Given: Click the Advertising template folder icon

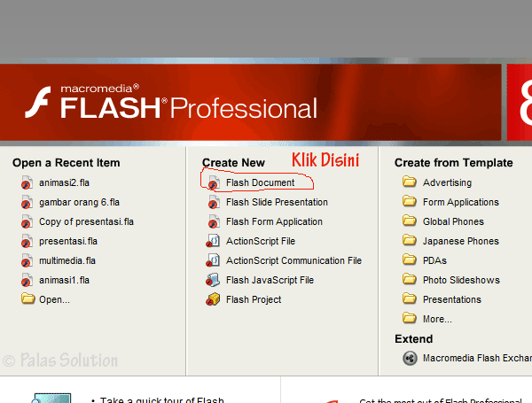Looking at the screenshot, I should tap(409, 182).
